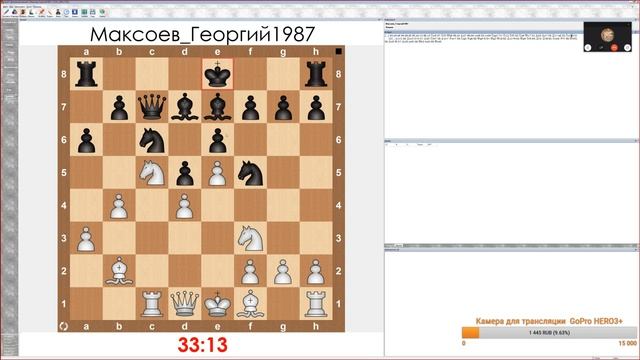Screen dimensions: 640x360
Task: Click the first pencil icon in the toolbar
Action: coord(7,12)
